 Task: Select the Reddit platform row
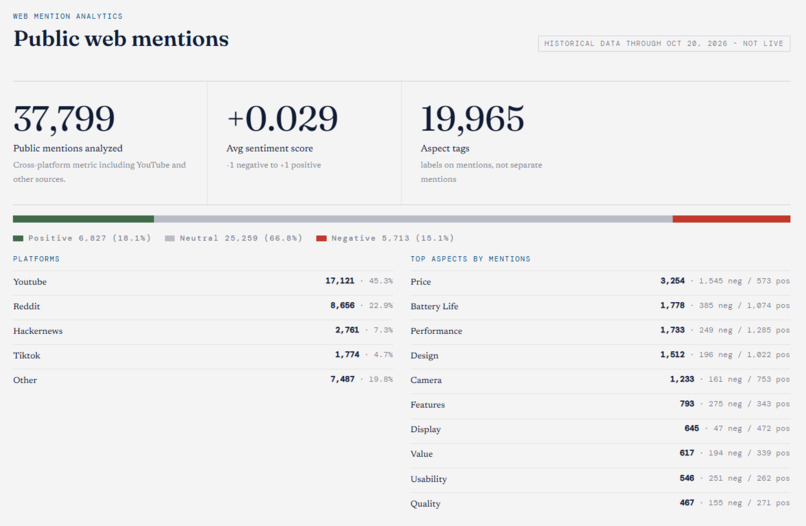203,306
